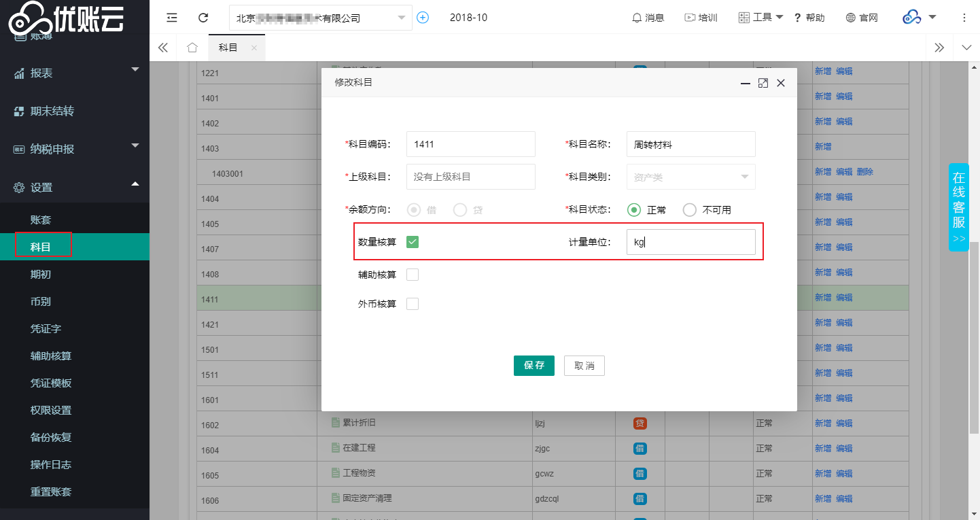
Task: Click the 2018-10 period selector
Action: (468, 18)
